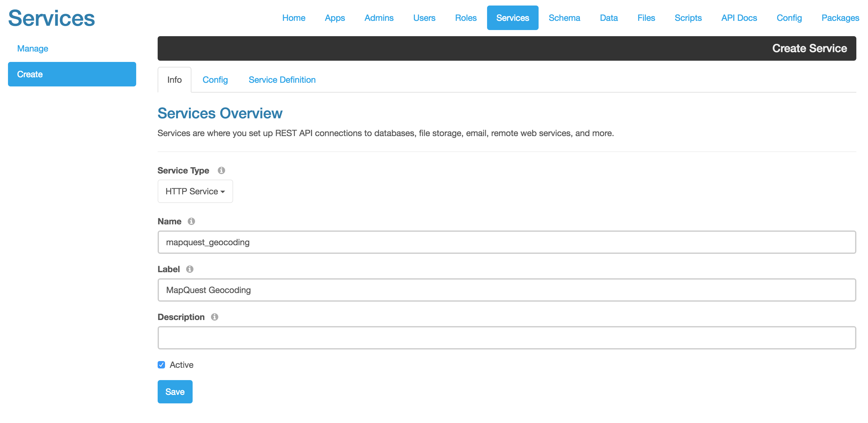The width and height of the screenshot is (868, 423).
Task: Open the Manage link
Action: 32,48
